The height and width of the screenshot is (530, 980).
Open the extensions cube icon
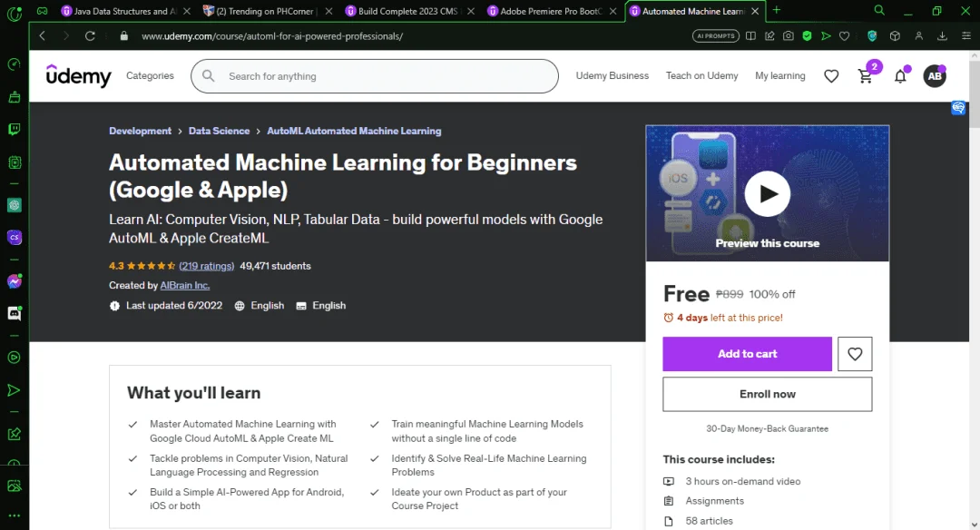[895, 36]
